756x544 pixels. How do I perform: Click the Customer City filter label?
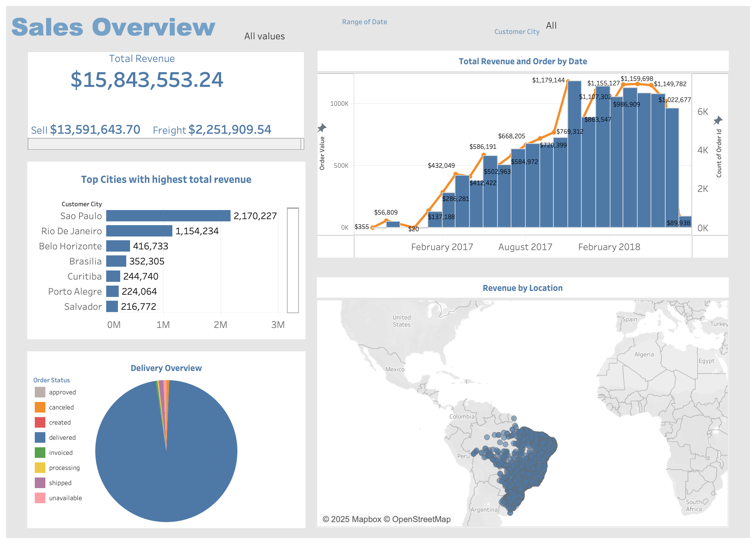coord(517,32)
